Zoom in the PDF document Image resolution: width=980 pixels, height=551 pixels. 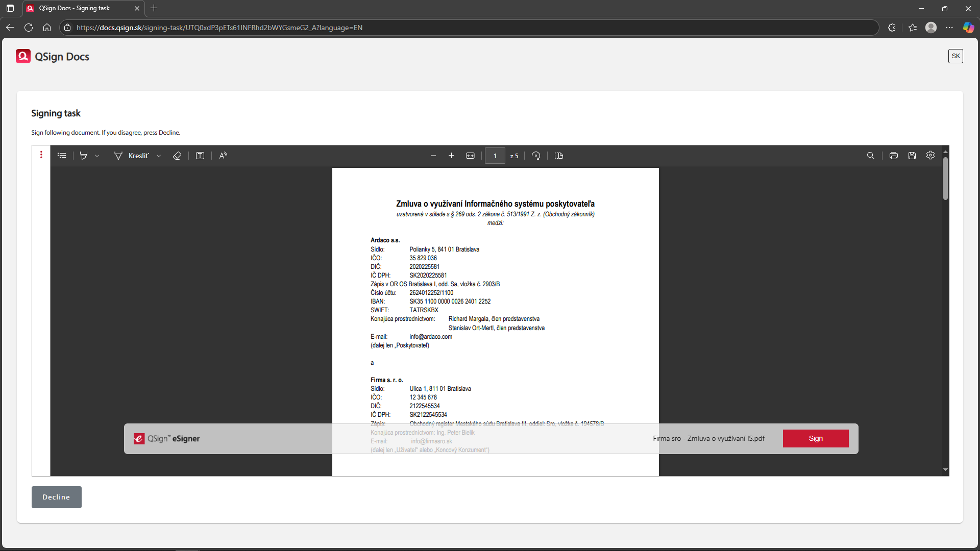(x=451, y=156)
